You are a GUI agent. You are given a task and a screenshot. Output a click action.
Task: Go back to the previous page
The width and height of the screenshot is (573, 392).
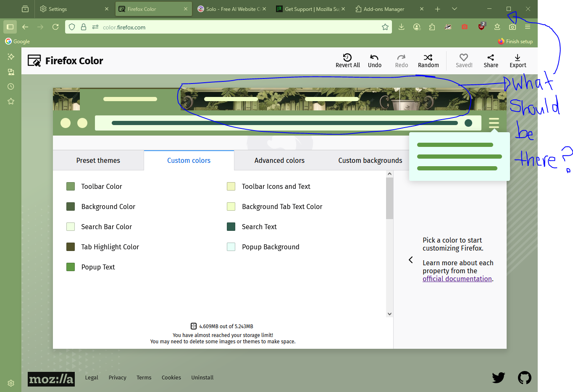pos(25,27)
